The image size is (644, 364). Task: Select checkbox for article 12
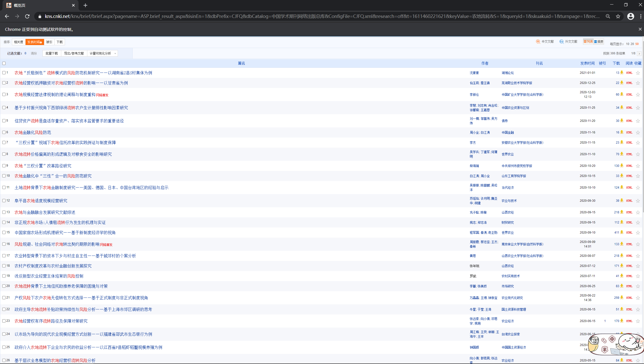(x=4, y=200)
